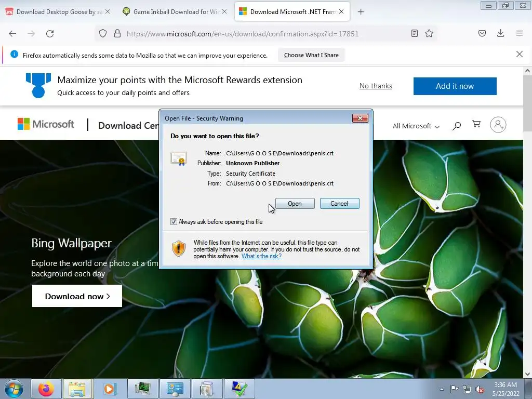Open the Firefox downloads panel arrow
The image size is (532, 399).
click(500, 33)
